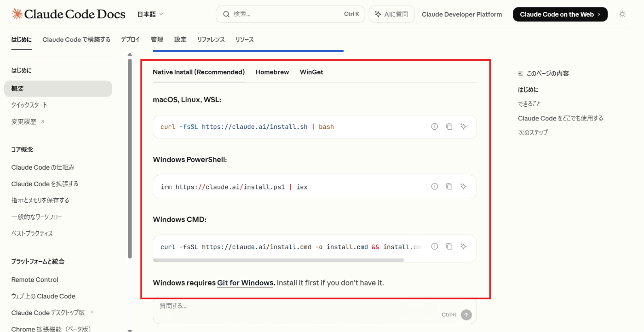Click the AIに質問 sparkle button
Viewport: 644px width, 332px height.
[391, 14]
